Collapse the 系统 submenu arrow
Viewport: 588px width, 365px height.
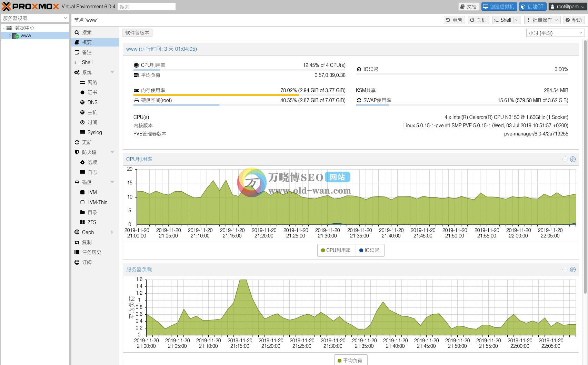coord(112,72)
